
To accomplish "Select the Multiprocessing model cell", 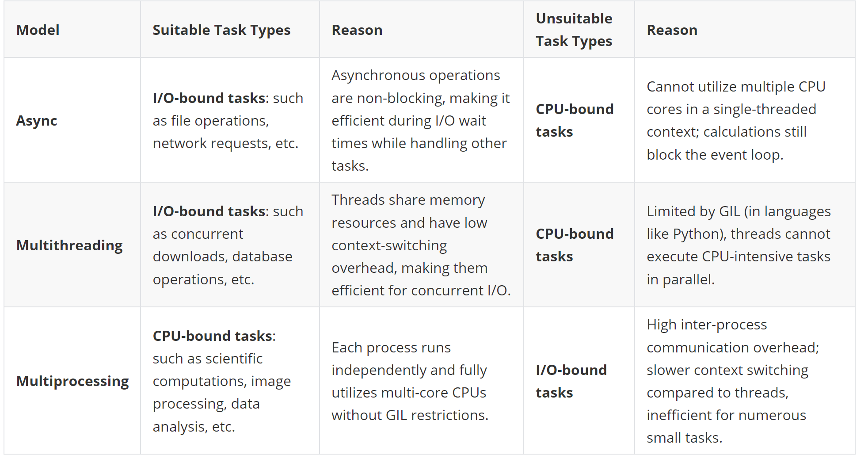I will (72, 381).
